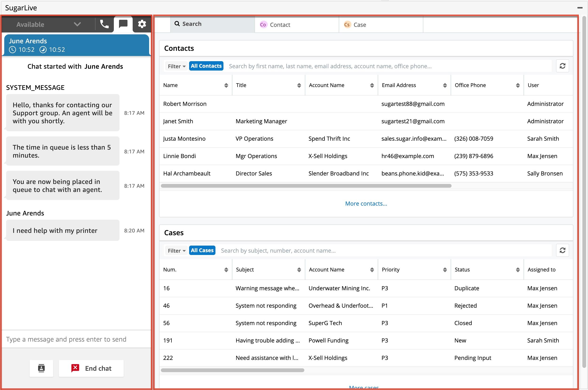Switch to the chat bubble icon tab
The image size is (588, 390).
[x=123, y=24]
